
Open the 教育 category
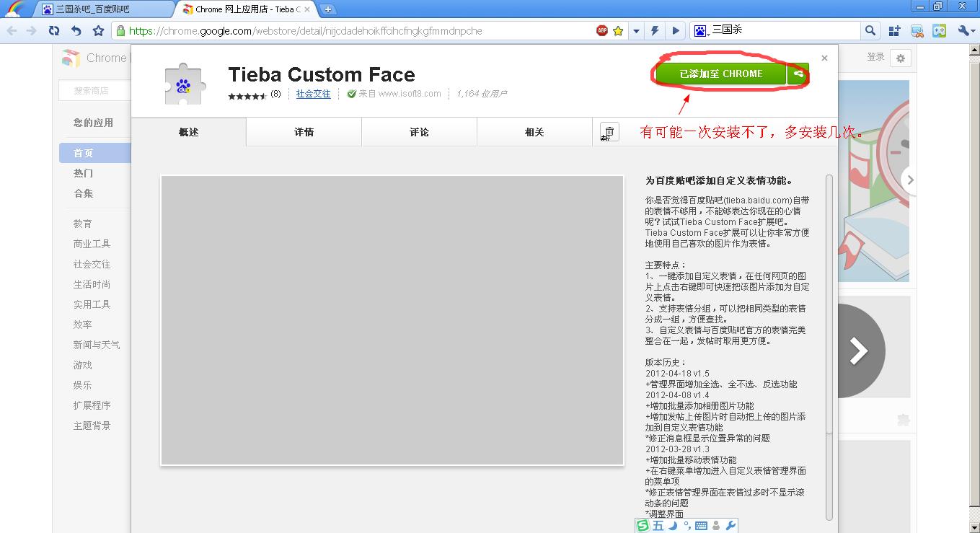(83, 224)
